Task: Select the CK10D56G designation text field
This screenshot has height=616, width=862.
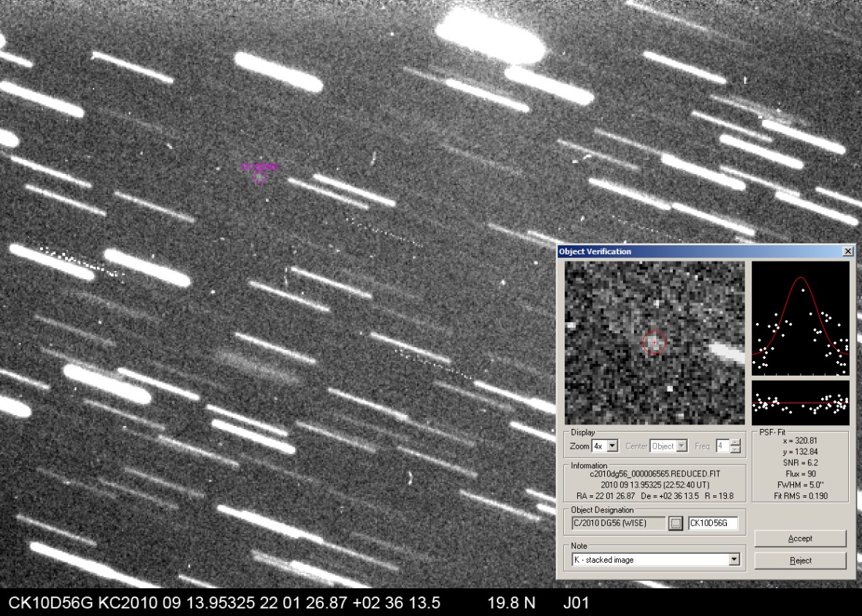Action: pyautogui.click(x=712, y=523)
